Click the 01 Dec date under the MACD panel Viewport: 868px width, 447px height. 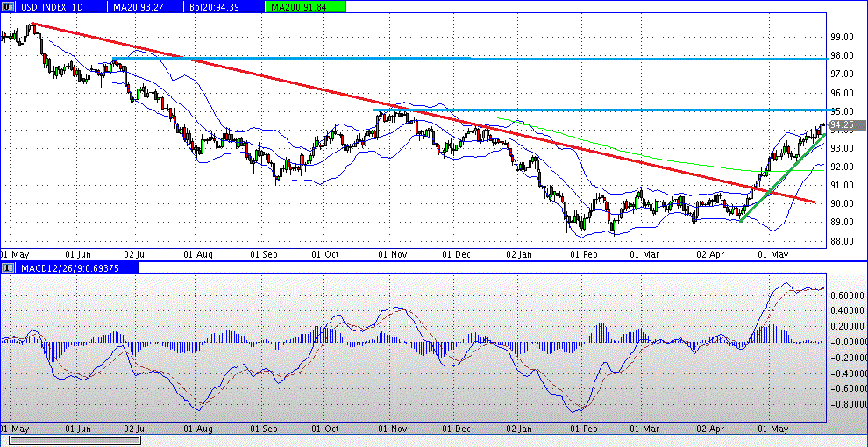click(457, 429)
